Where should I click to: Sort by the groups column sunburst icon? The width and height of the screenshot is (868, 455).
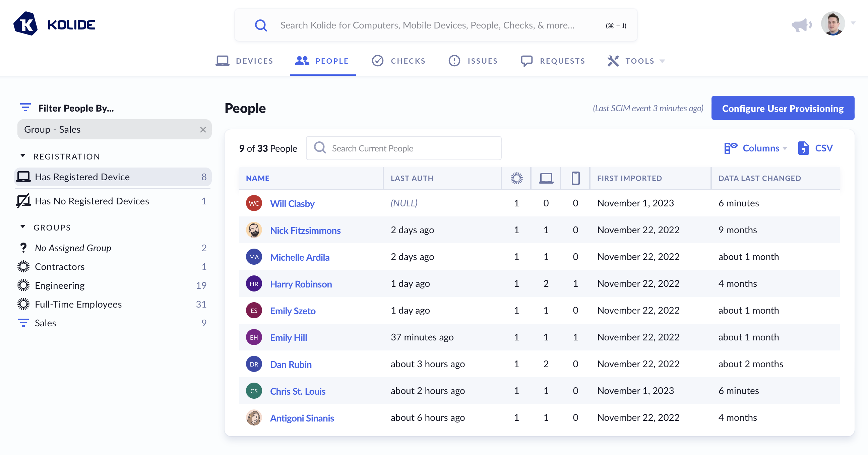pyautogui.click(x=516, y=178)
